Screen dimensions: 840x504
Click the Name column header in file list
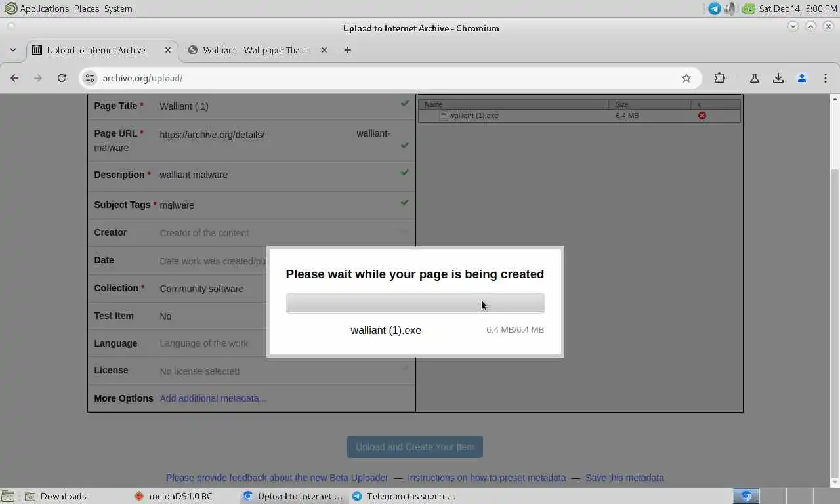coord(514,104)
